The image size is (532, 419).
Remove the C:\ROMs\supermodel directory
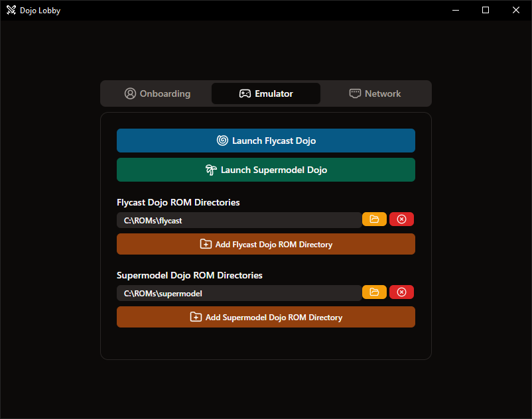pyautogui.click(x=402, y=292)
